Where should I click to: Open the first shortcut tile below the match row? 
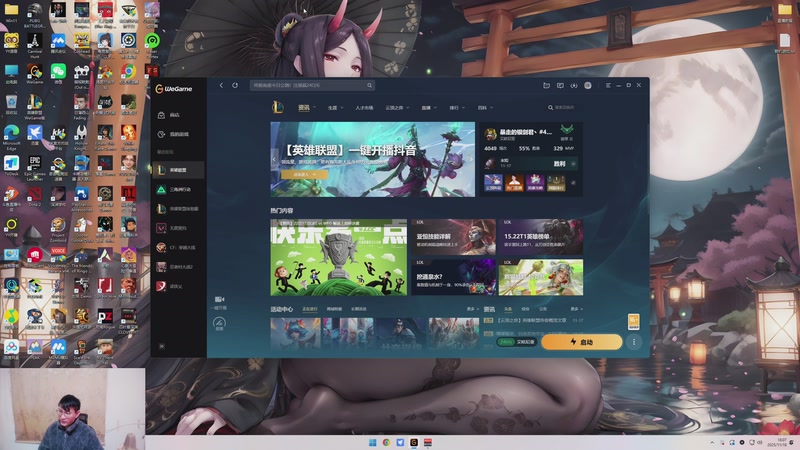(493, 183)
